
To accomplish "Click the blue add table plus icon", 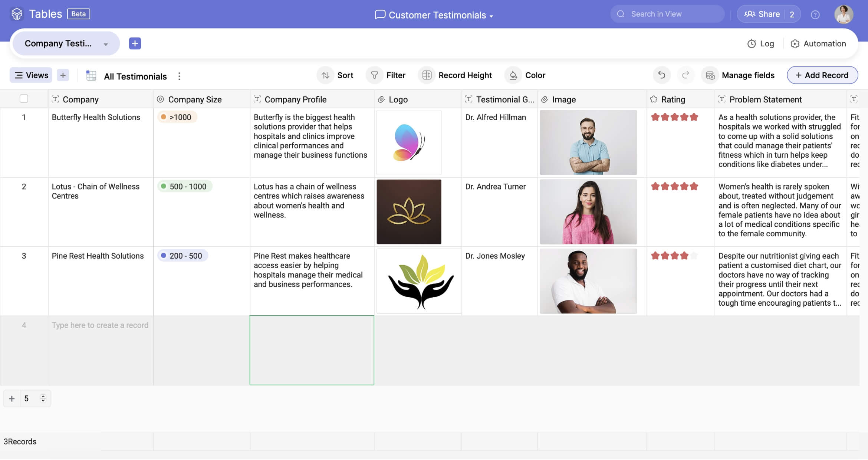I will (x=135, y=43).
